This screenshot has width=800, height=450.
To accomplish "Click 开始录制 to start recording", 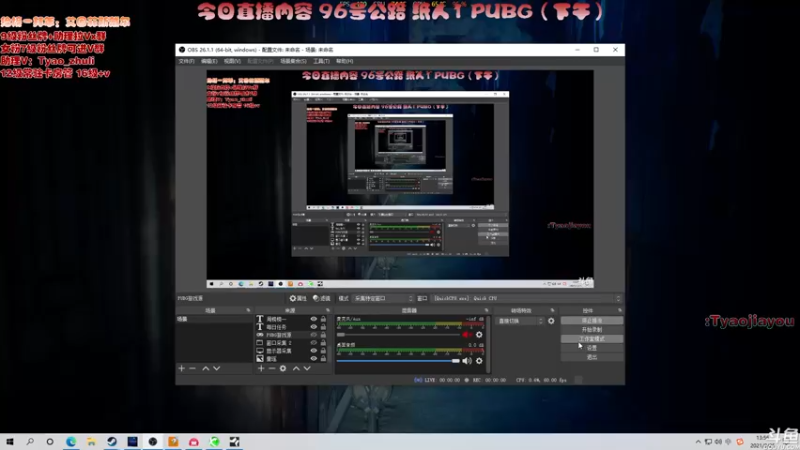I will (592, 330).
